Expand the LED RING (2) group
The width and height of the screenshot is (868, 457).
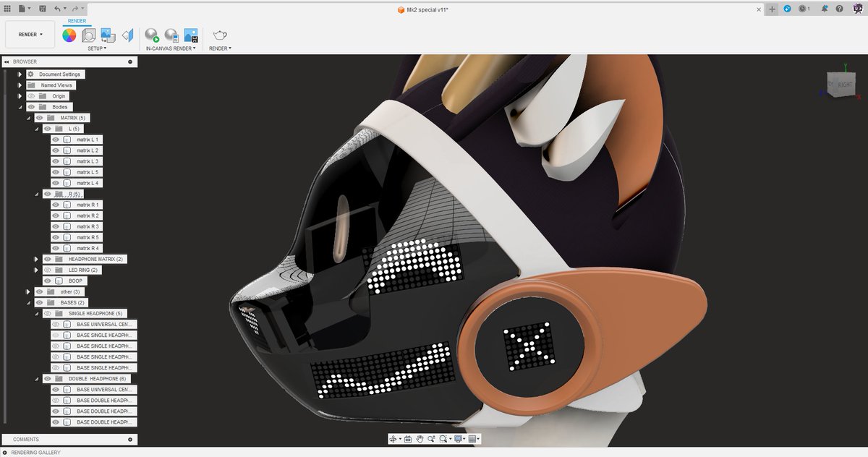(36, 270)
